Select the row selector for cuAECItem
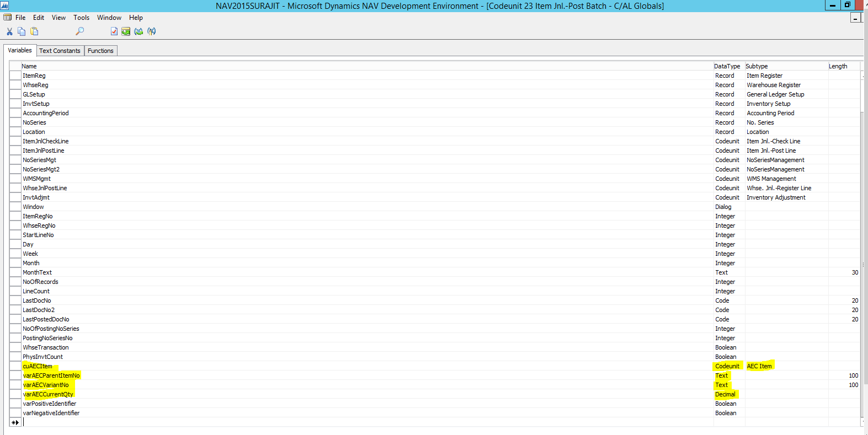This screenshot has height=435, width=868. (15, 366)
